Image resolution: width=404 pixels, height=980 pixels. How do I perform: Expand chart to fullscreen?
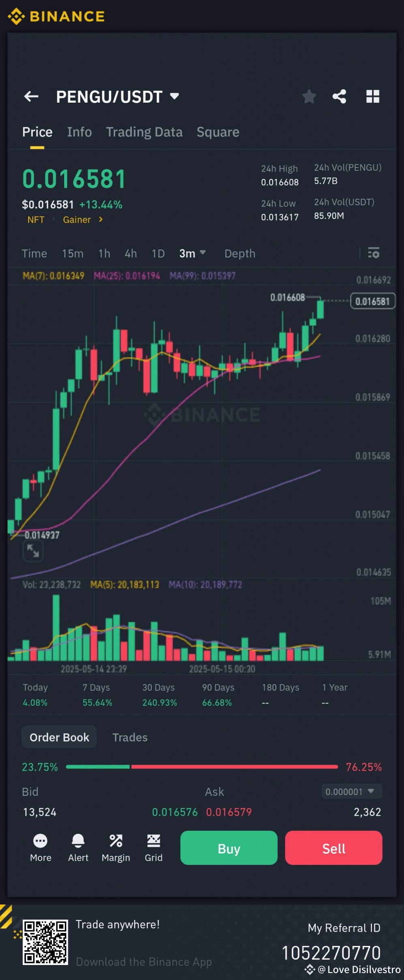(33, 551)
